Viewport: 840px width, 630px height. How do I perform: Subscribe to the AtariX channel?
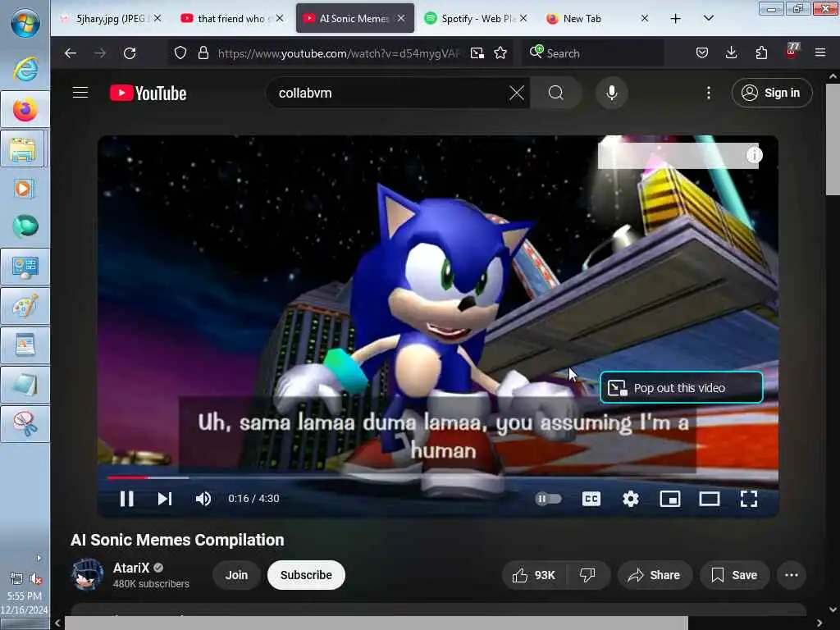[306, 575]
